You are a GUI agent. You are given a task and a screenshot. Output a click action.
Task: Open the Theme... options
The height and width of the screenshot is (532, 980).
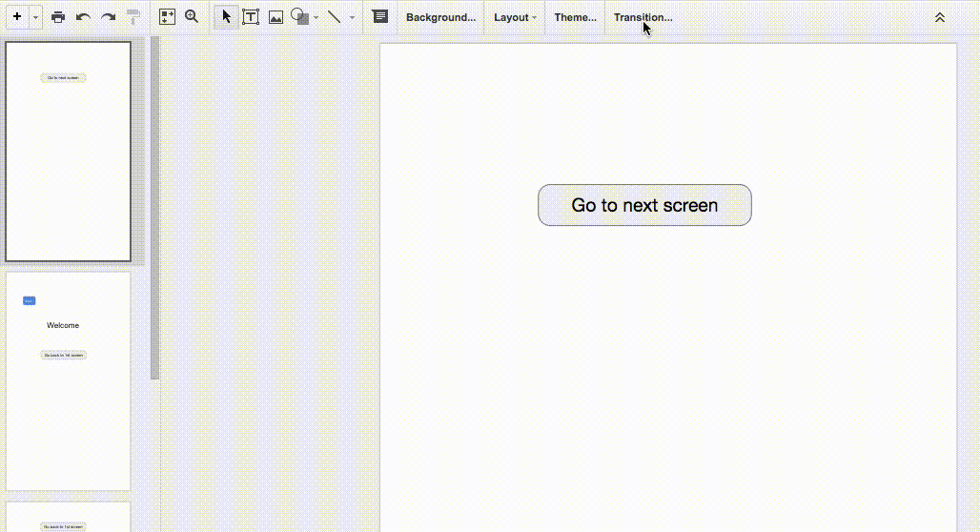click(575, 17)
